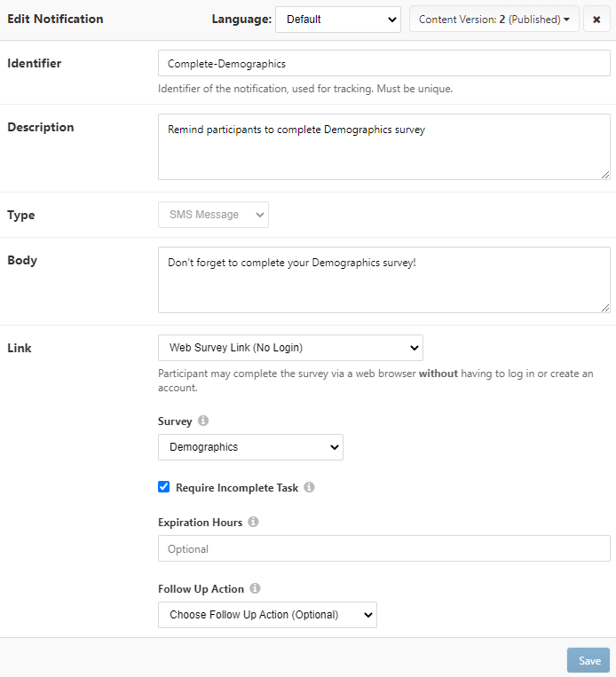
Task: Open the Content Version dropdown
Action: [494, 20]
